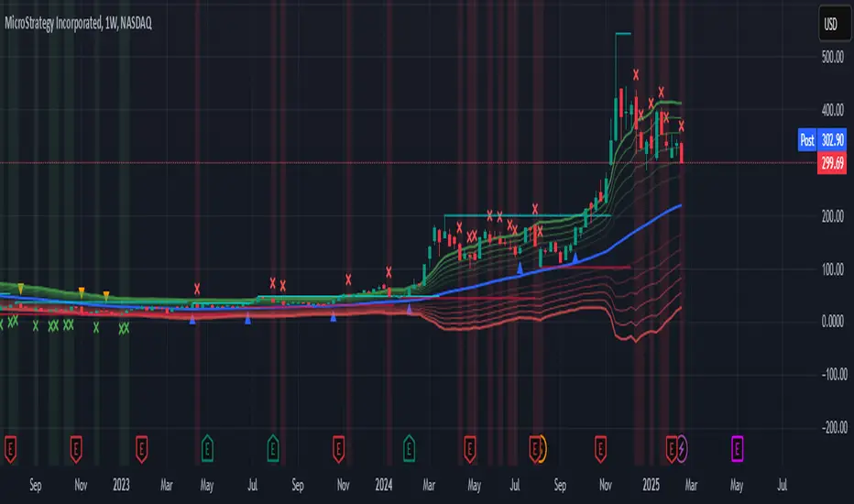854x504 pixels.
Task: Click the teal horizontal level line near 200
Action: (x=527, y=215)
